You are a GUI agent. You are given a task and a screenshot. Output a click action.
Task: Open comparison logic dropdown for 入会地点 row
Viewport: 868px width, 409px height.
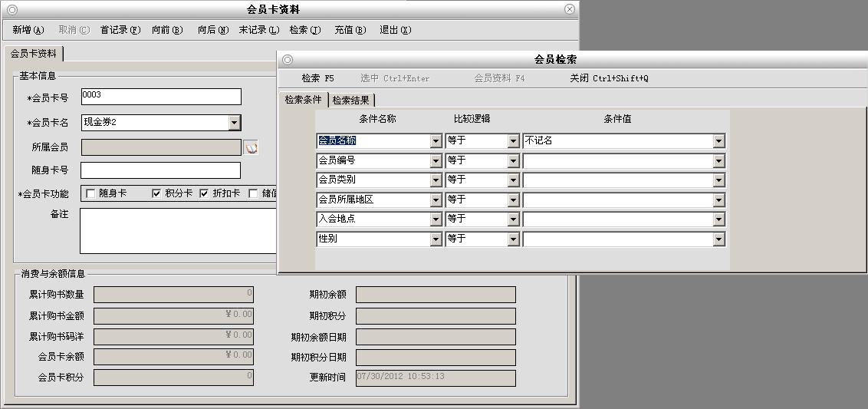[513, 220]
